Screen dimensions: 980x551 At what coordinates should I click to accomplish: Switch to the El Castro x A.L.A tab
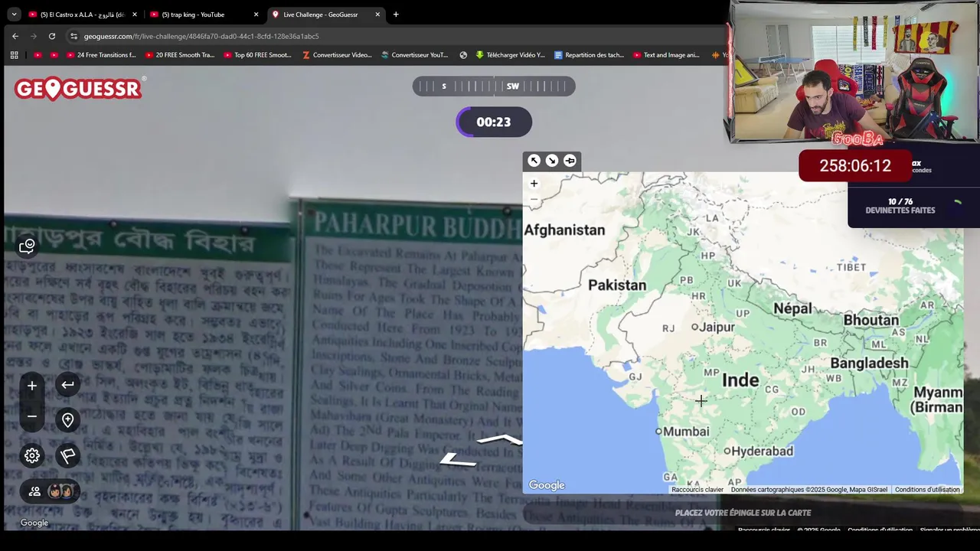click(82, 15)
